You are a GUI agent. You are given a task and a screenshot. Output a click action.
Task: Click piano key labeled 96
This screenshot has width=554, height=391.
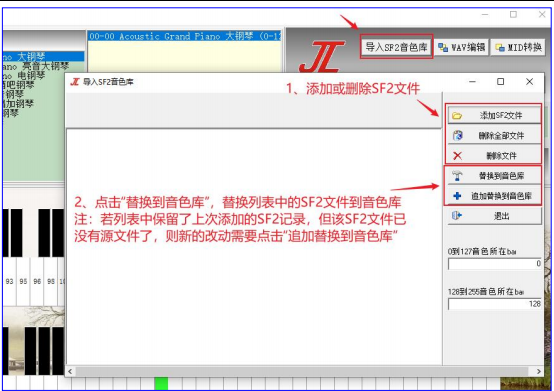click(37, 282)
